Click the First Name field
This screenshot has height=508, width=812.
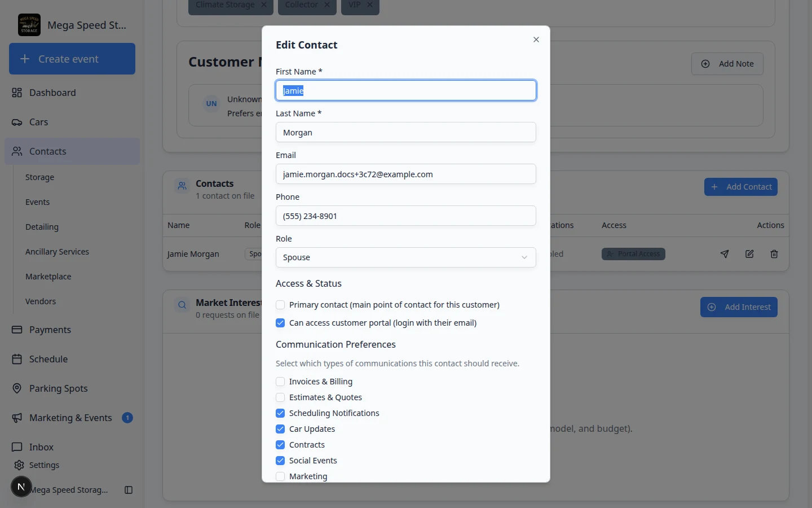406,90
